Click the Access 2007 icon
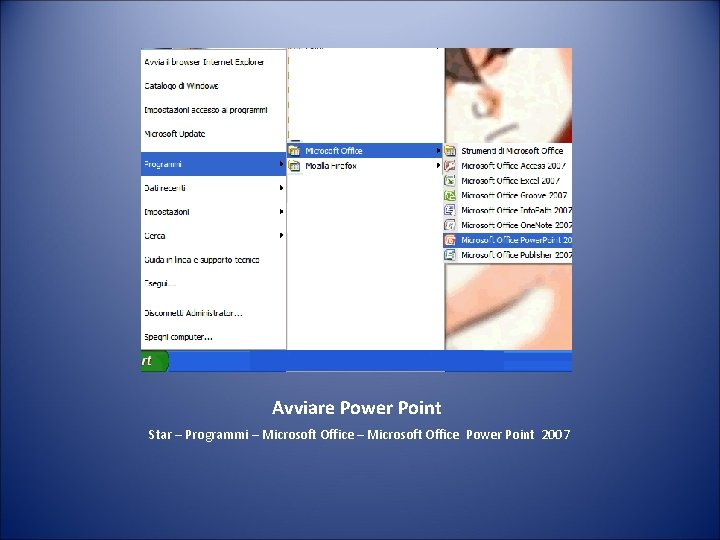This screenshot has width=720, height=540. [450, 166]
